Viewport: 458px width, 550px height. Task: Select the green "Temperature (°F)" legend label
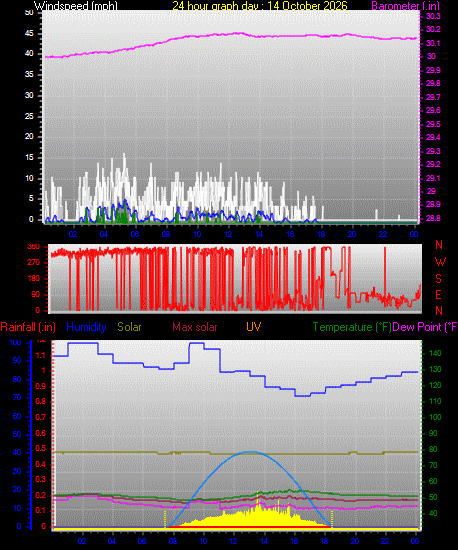352,327
